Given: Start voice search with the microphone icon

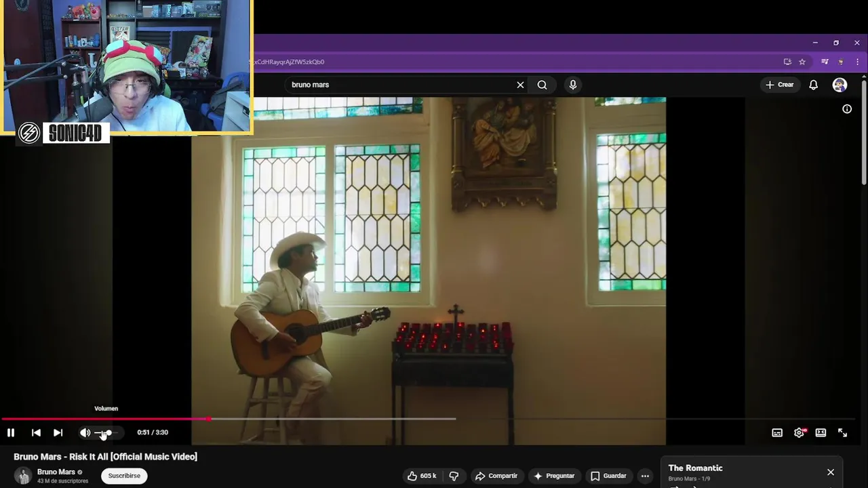Looking at the screenshot, I should pyautogui.click(x=573, y=85).
